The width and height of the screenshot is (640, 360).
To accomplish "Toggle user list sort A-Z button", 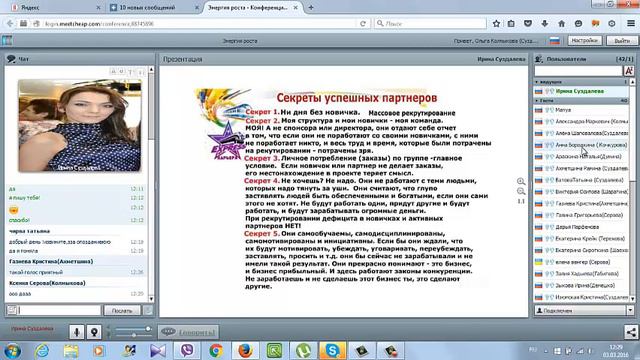I will coord(629,71).
